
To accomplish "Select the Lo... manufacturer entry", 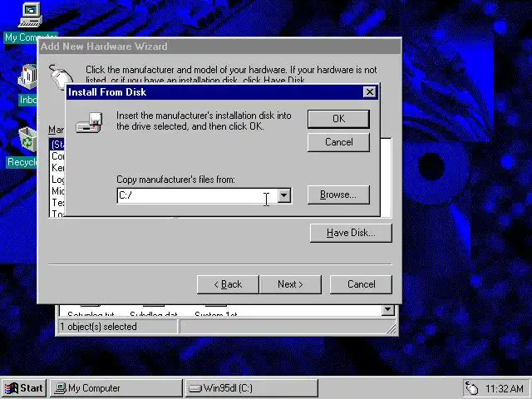I will 57,180.
